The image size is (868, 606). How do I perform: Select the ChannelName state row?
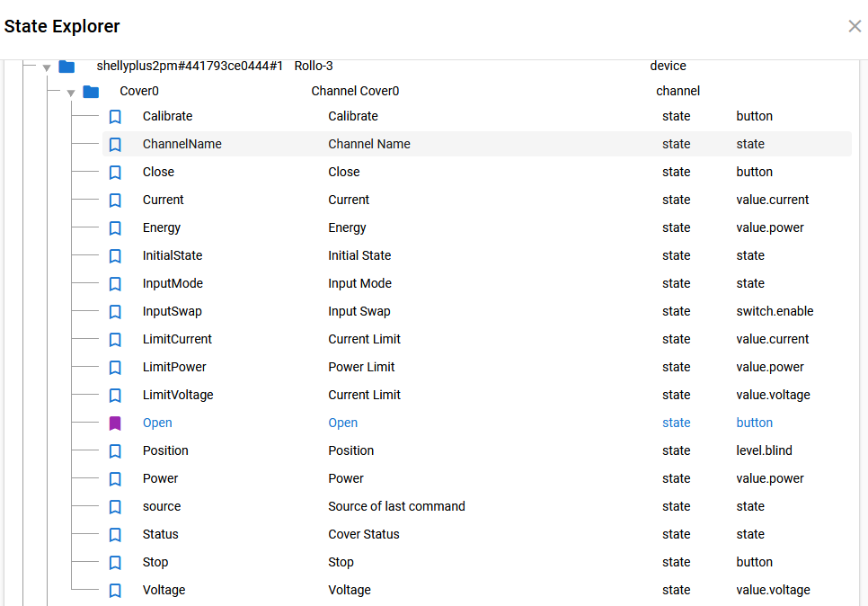[x=182, y=144]
